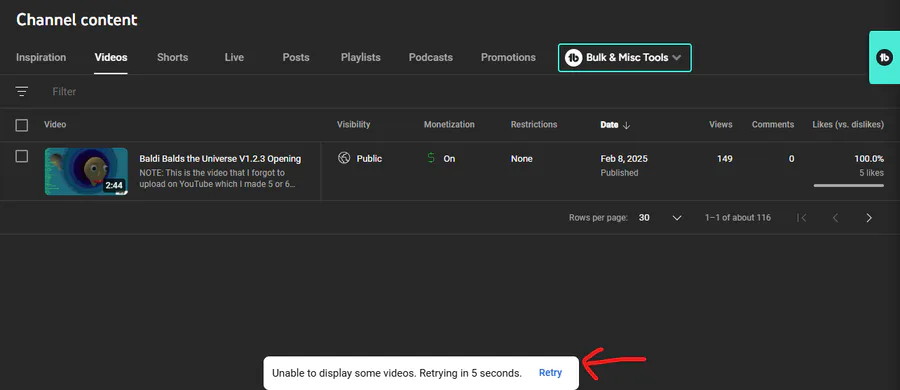Click the Date sort arrow icon
Viewport: 900px width, 390px height.
click(x=626, y=125)
